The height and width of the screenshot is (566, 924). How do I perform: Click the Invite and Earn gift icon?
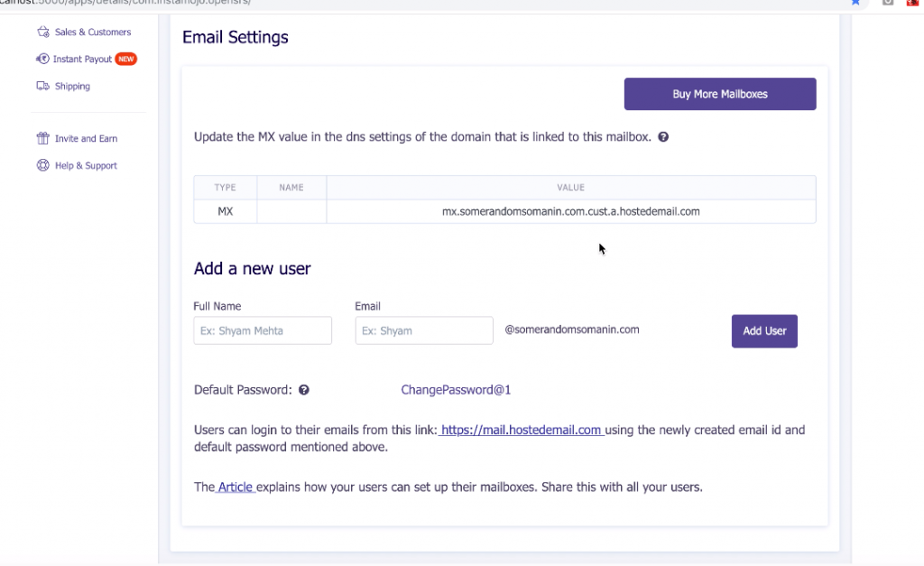[x=42, y=139]
